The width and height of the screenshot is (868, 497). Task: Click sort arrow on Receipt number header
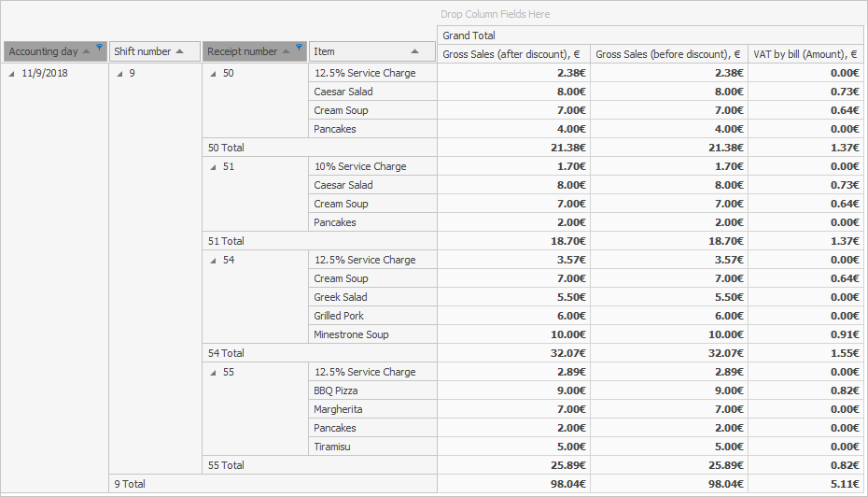(x=287, y=51)
